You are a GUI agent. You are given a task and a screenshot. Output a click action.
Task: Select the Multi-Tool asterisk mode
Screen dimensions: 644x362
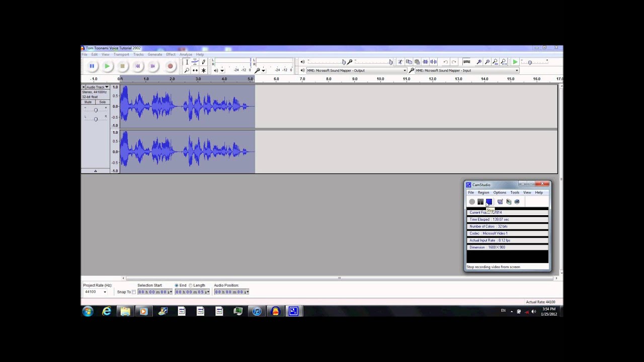point(204,70)
